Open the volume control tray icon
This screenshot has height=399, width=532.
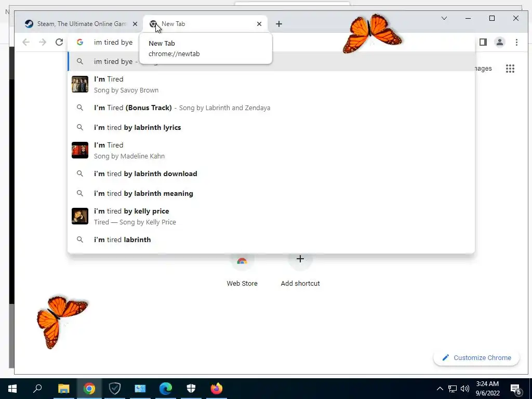pyautogui.click(x=465, y=389)
